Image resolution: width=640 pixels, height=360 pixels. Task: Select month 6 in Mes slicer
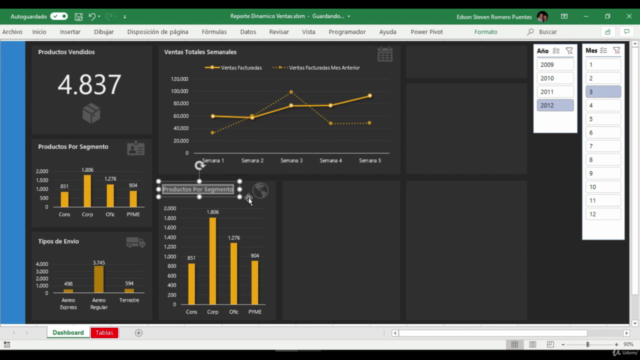(x=603, y=133)
